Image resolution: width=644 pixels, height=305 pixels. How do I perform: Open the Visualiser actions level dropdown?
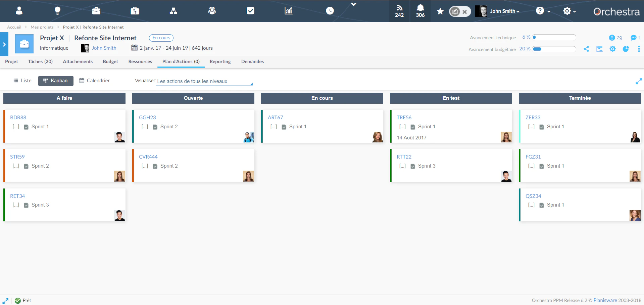[x=204, y=81]
